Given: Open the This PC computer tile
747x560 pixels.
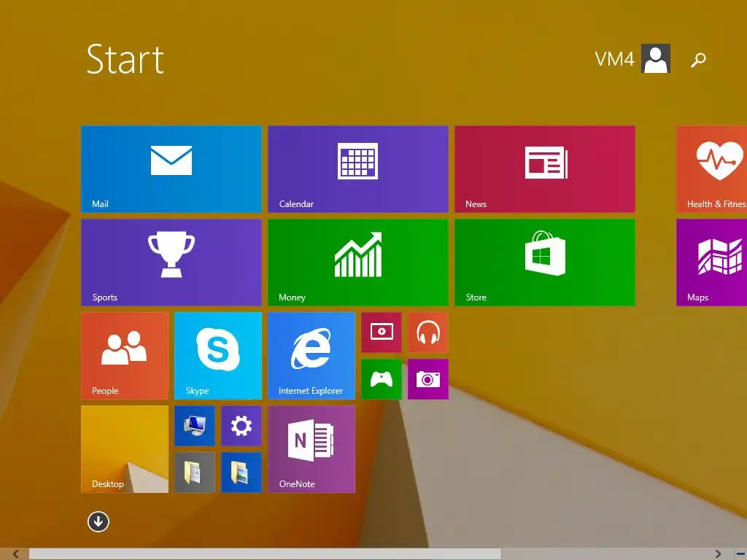Looking at the screenshot, I should 195,426.
